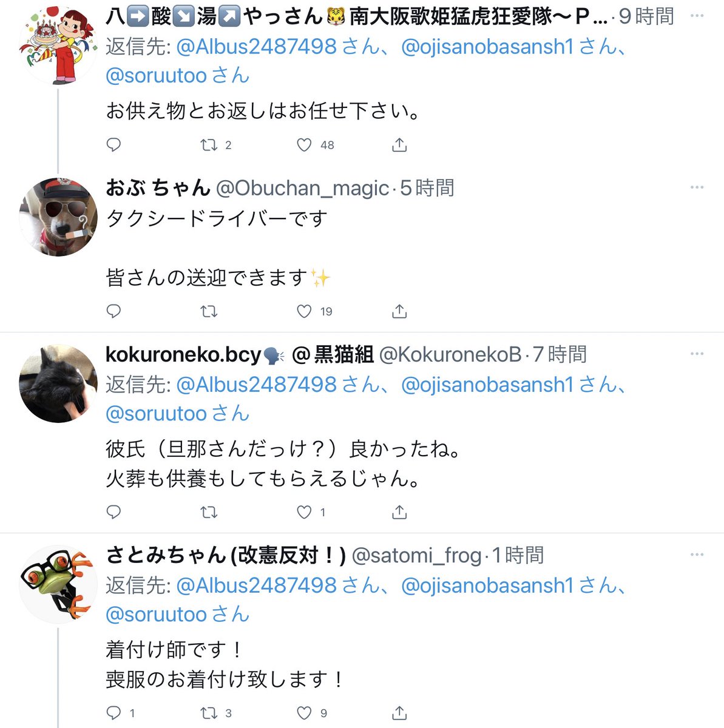Like the 火葬も供養も tweet by kokuroneko
724x728 pixels.
click(x=304, y=513)
